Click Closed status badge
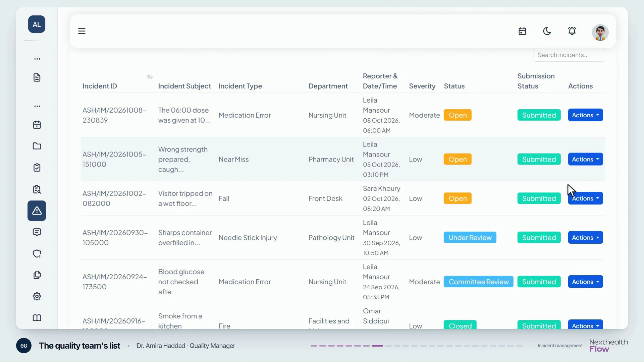The height and width of the screenshot is (362, 644). pos(460,325)
